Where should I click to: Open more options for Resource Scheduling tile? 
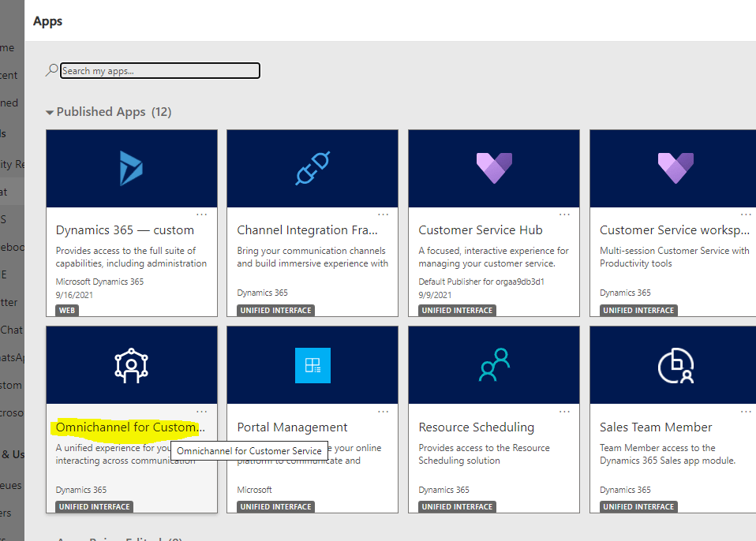point(565,411)
